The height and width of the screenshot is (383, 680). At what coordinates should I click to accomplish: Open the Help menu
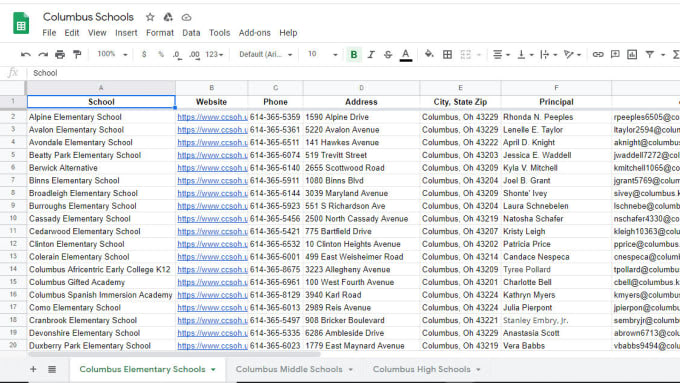coord(288,33)
